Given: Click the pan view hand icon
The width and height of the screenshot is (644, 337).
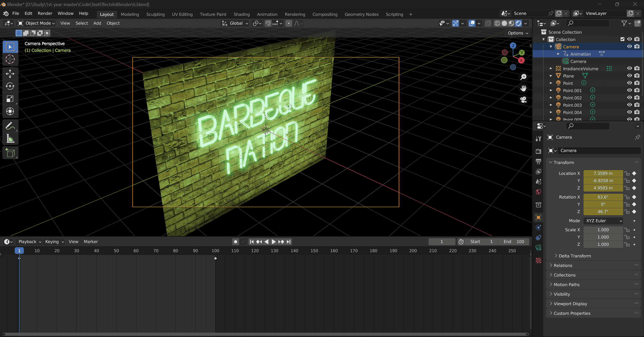Looking at the screenshot, I should 523,88.
